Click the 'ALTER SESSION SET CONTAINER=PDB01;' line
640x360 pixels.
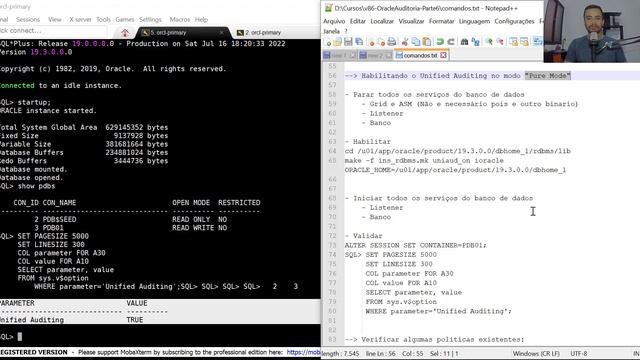(x=416, y=245)
